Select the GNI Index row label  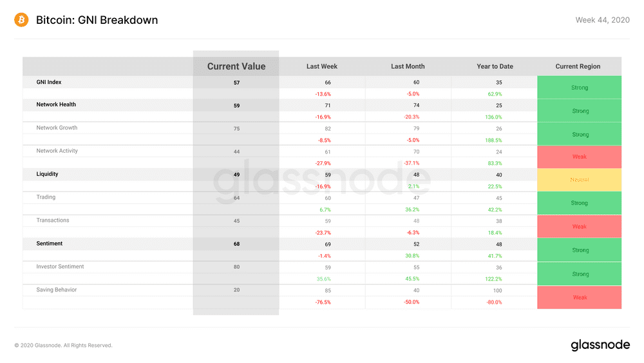pyautogui.click(x=48, y=83)
